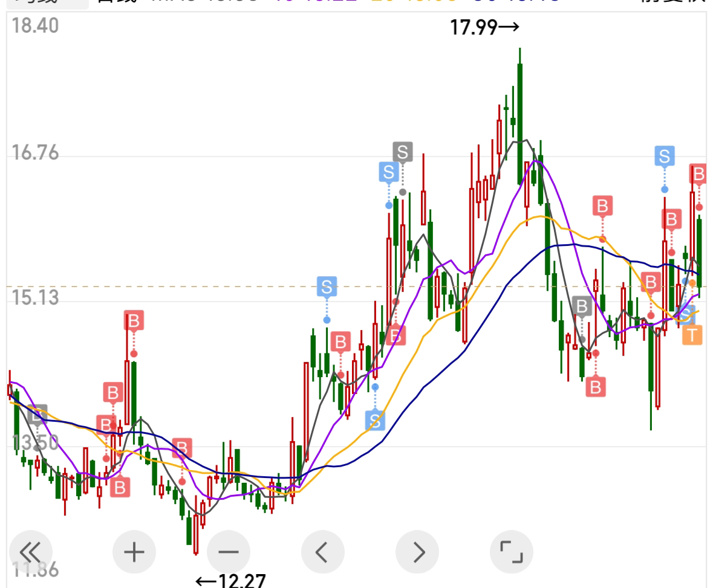Select the gray S sell marker

(x=403, y=152)
